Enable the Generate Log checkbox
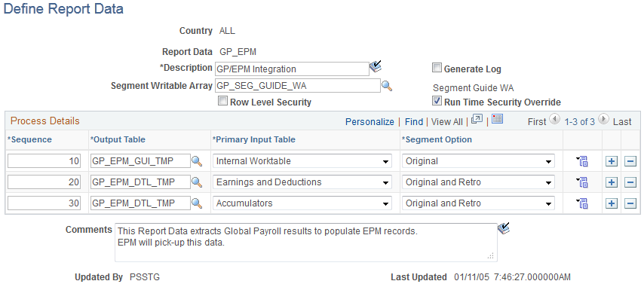 [x=437, y=68]
